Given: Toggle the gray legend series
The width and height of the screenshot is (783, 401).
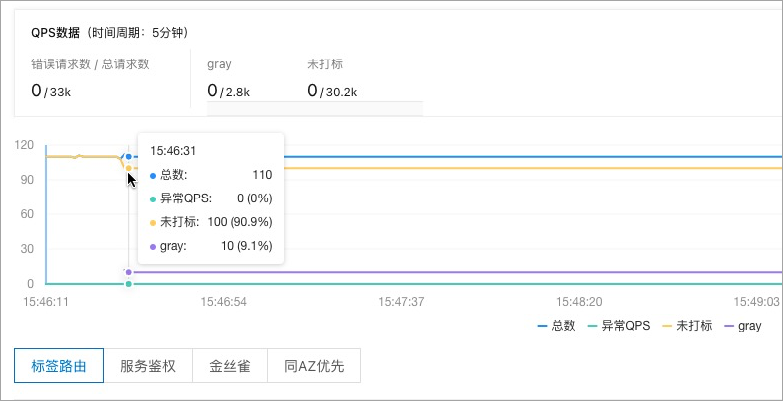Looking at the screenshot, I should 743,326.
